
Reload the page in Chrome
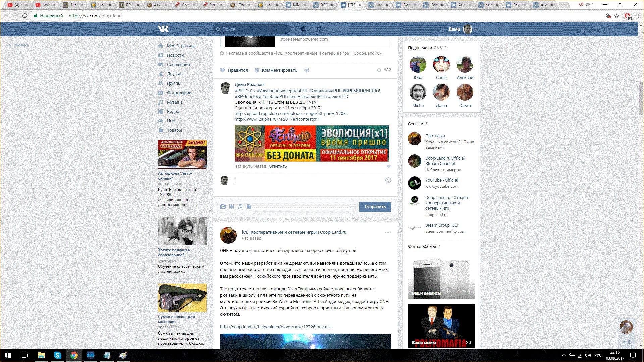pos(25,16)
